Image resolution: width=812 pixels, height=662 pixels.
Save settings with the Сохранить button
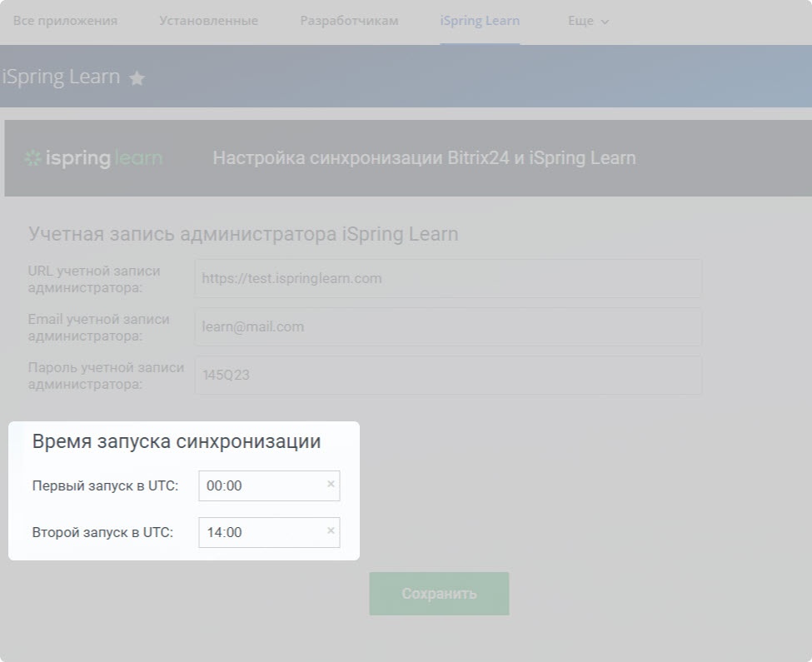point(439,594)
